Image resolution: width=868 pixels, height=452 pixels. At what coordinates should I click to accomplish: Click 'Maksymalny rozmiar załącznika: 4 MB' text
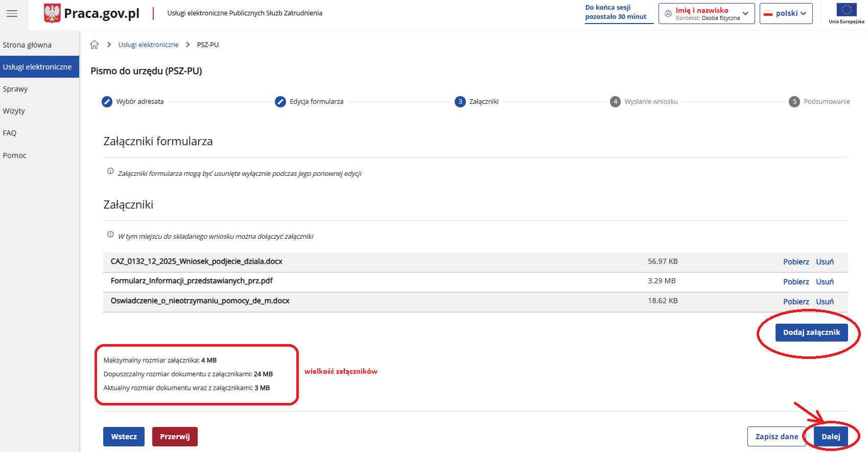(160, 360)
